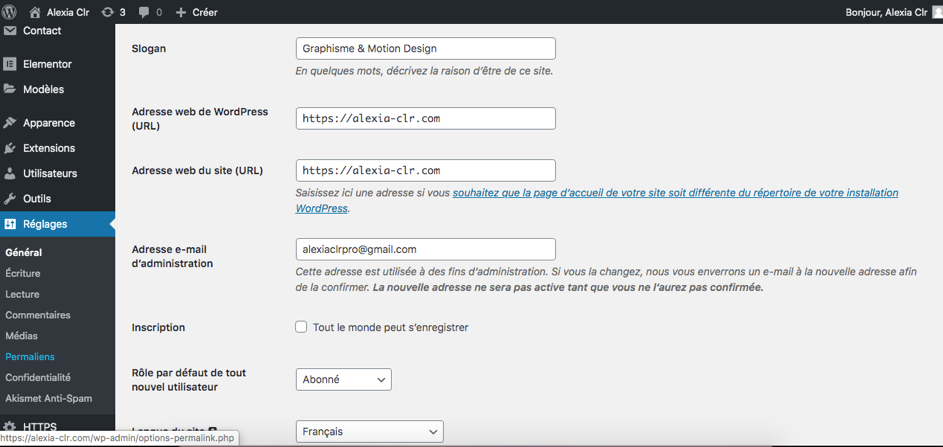Open the updates icon showing 3

pos(108,12)
